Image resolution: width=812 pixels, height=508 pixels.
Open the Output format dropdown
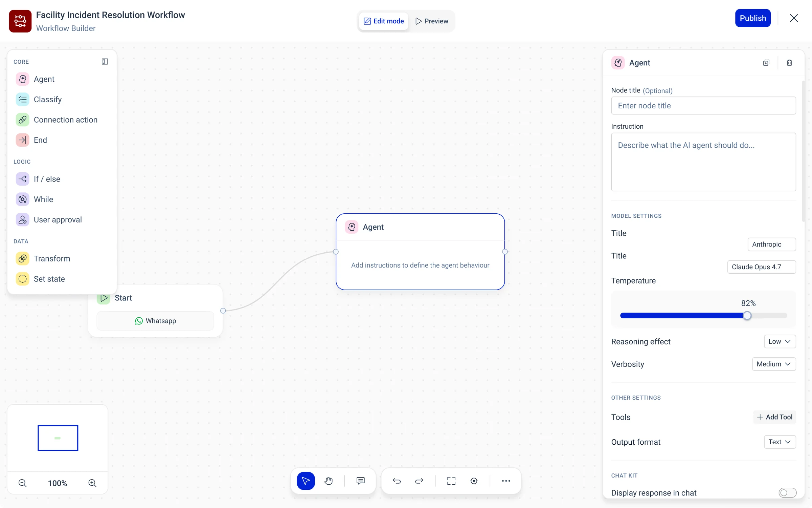tap(780, 442)
